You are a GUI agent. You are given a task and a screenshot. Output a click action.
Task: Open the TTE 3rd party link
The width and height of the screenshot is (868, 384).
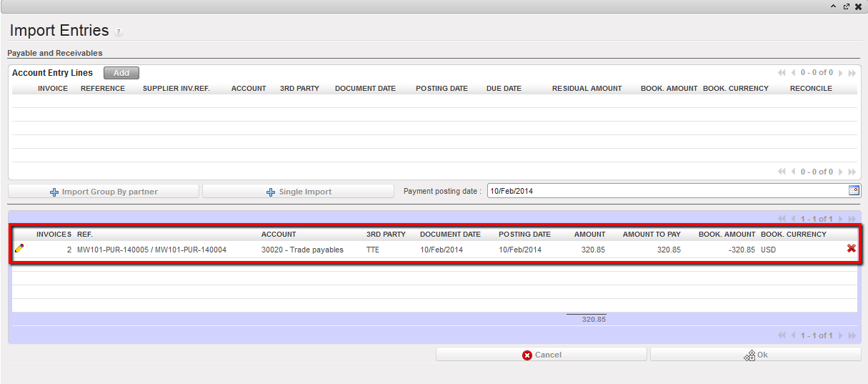pos(373,250)
